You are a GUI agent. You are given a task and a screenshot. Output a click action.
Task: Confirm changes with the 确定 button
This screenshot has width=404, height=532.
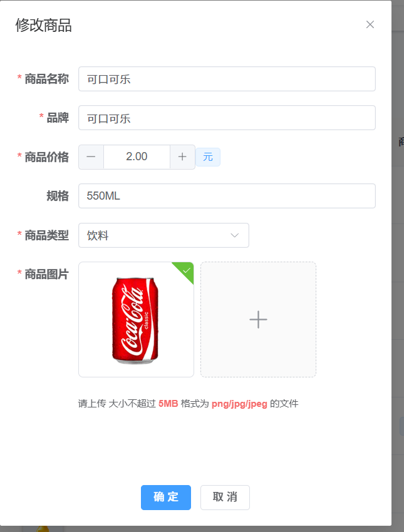point(166,498)
